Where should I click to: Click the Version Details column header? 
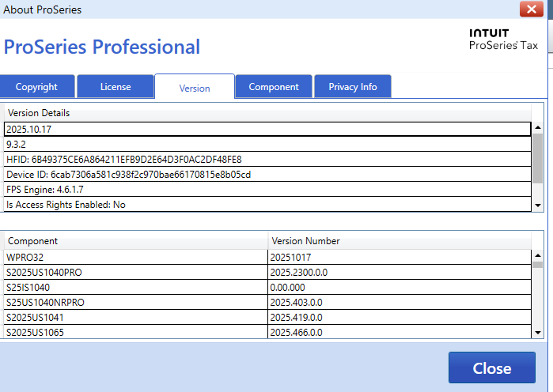(x=267, y=113)
